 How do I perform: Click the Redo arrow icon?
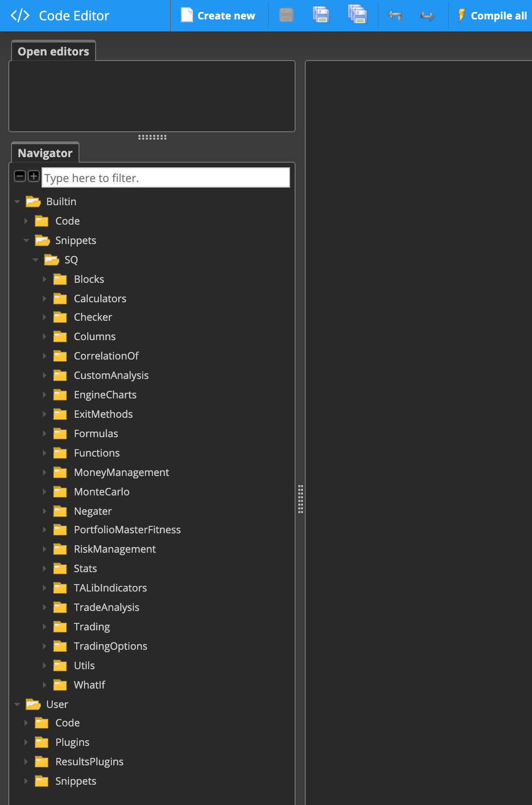[x=428, y=16]
